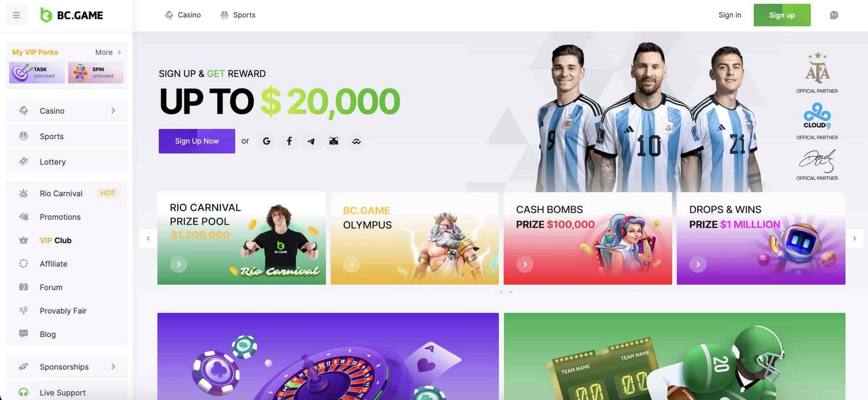Click the Sign in link

pos(730,15)
